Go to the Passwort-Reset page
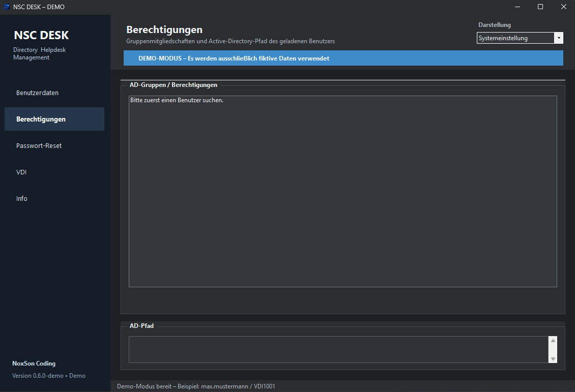This screenshot has width=575, height=392. click(x=54, y=145)
